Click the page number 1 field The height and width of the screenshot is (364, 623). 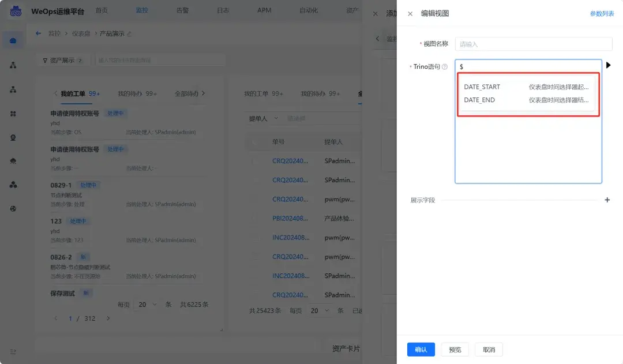(x=70, y=318)
